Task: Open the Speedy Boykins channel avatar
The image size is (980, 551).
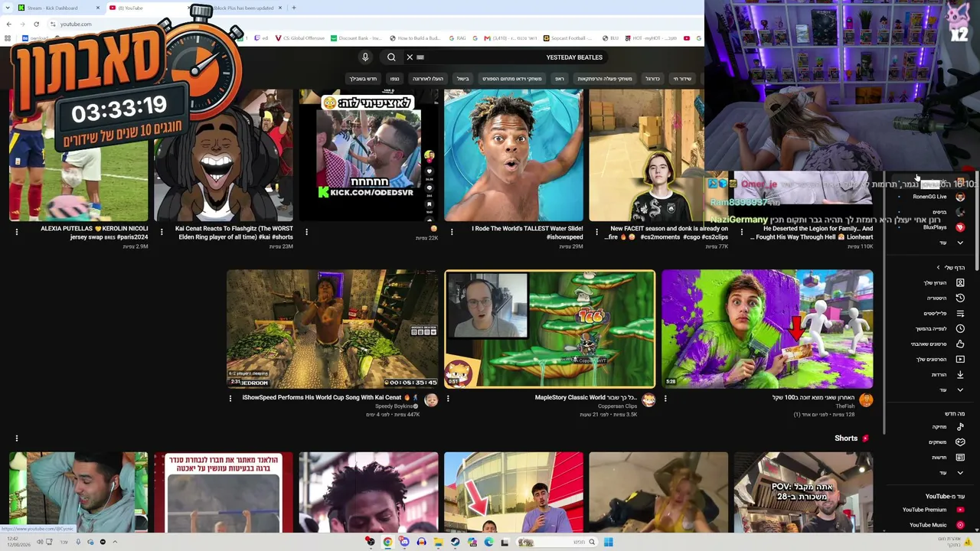Action: coord(431,400)
